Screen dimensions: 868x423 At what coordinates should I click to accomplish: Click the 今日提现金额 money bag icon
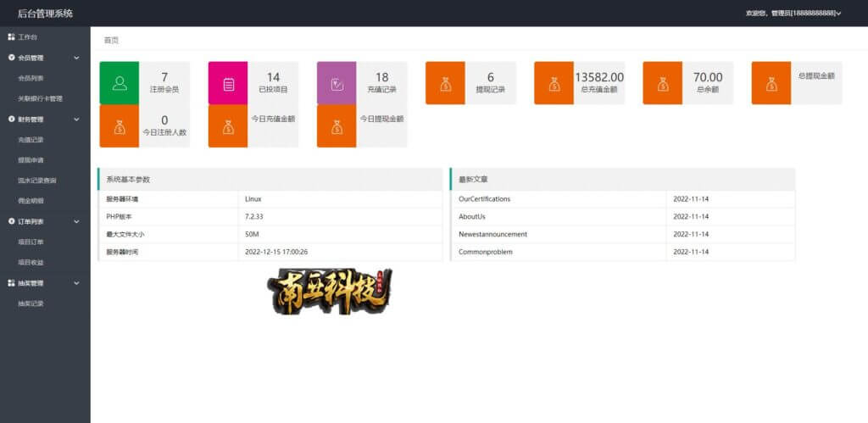click(337, 126)
